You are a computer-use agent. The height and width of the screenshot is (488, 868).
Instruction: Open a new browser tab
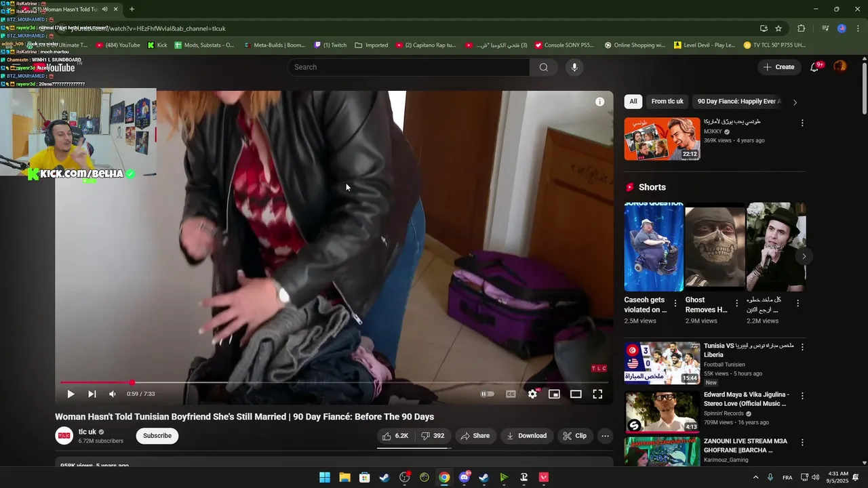[132, 9]
